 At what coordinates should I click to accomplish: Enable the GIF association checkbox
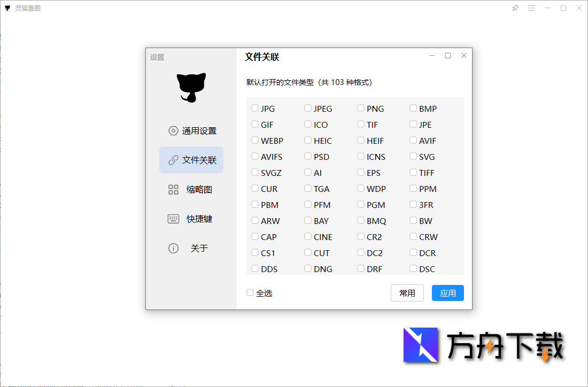(x=255, y=124)
